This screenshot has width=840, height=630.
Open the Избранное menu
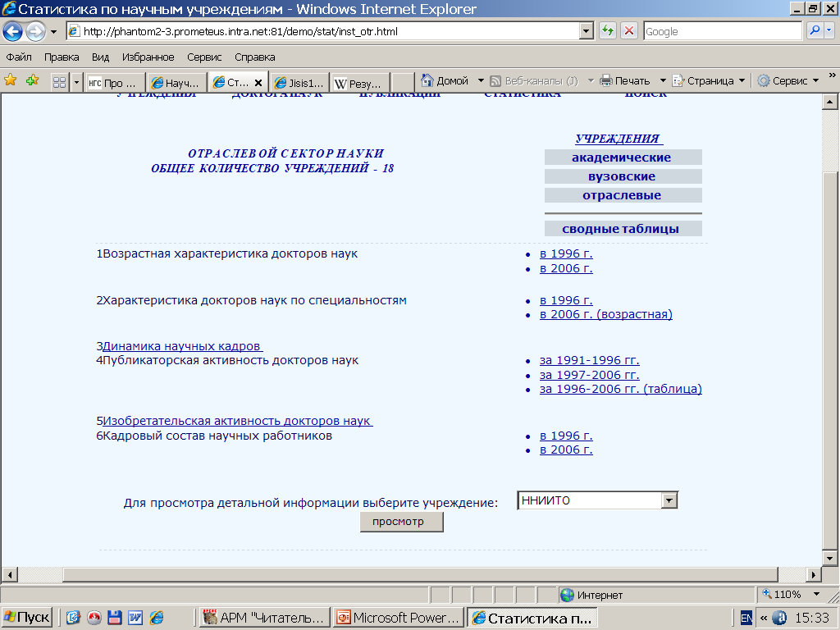(x=148, y=57)
